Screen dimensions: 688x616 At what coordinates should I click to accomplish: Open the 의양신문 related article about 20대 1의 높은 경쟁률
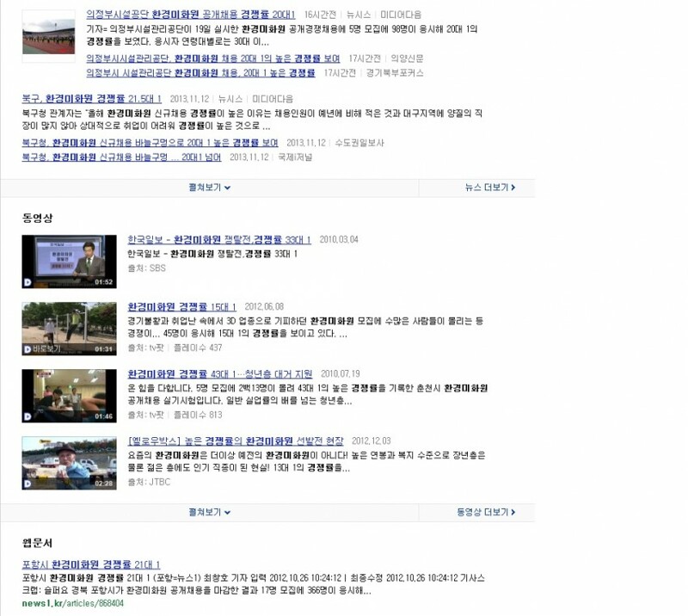point(212,59)
